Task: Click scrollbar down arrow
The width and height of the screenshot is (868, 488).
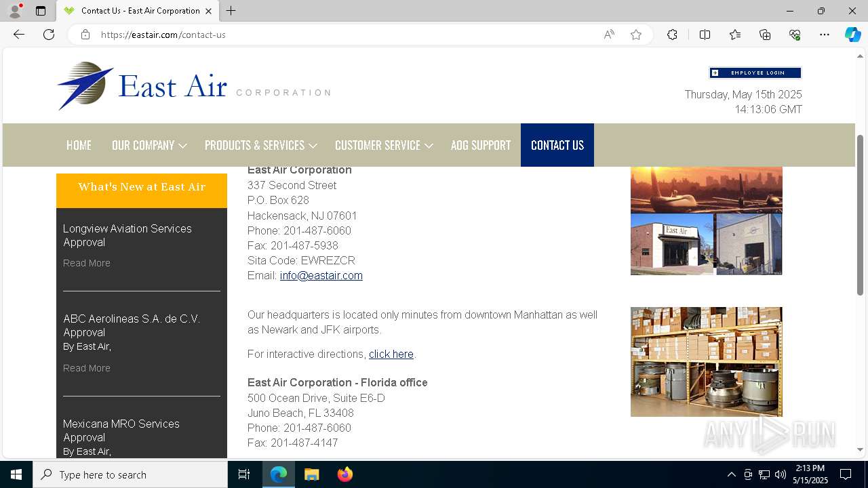Action: coord(861,449)
